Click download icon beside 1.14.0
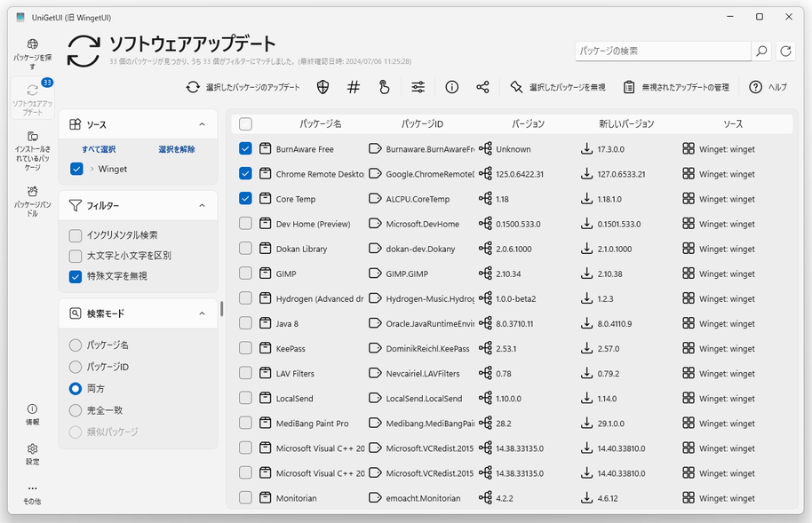The image size is (812, 523). pos(586,398)
